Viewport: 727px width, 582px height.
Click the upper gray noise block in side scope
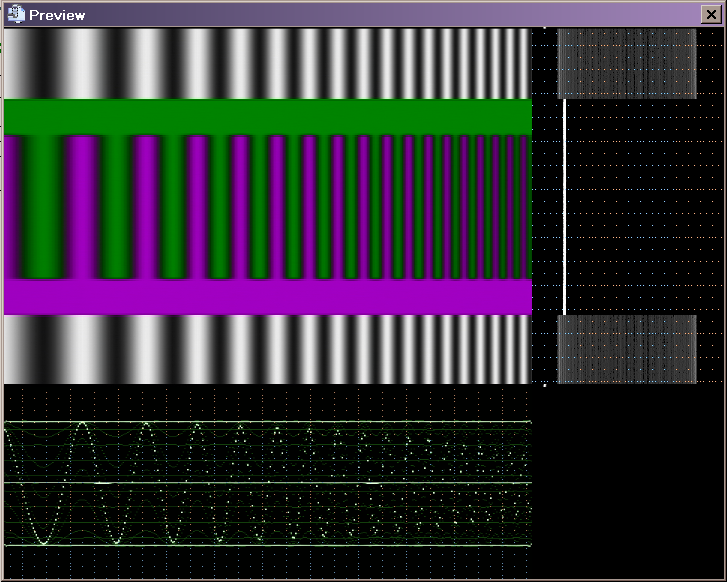[626, 64]
